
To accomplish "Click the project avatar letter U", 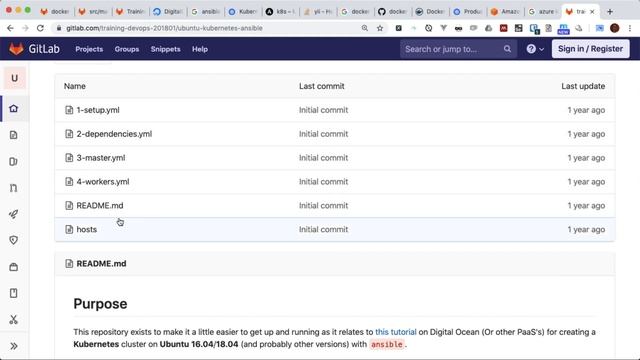I will pyautogui.click(x=15, y=78).
